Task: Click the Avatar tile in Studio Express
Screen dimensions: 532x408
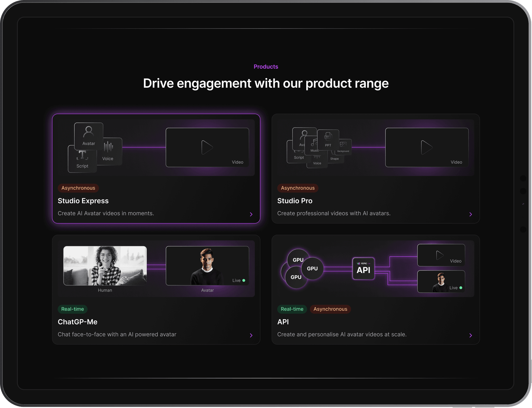Action: coord(89,136)
